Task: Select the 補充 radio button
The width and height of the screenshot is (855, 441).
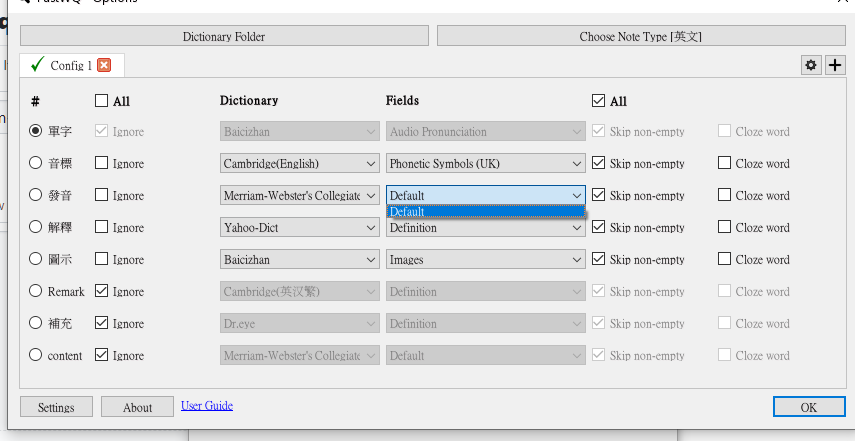Action: [x=35, y=323]
